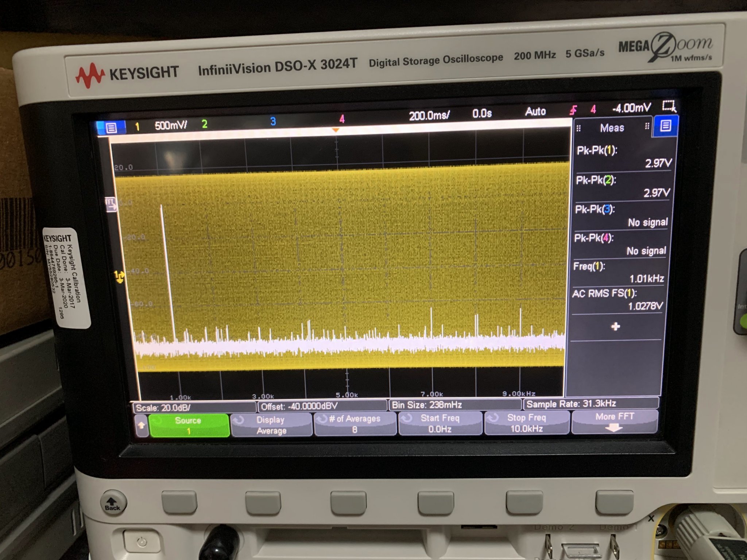
Task: Tap the Bin Size: 238mHz readout
Action: [x=455, y=405]
